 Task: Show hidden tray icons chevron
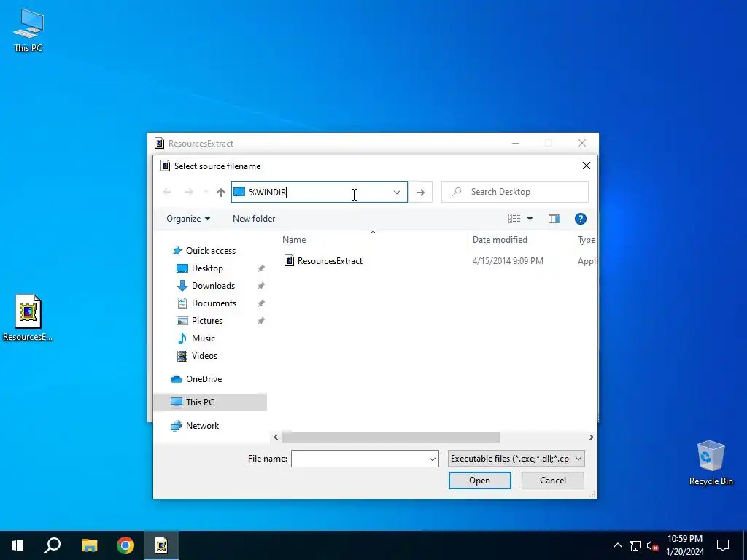click(x=617, y=545)
